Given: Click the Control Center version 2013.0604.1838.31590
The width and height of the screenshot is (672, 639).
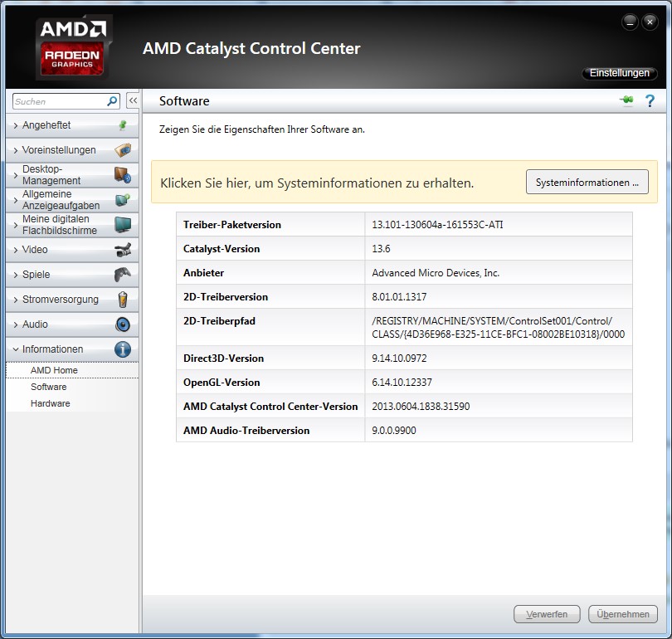Looking at the screenshot, I should point(421,407).
